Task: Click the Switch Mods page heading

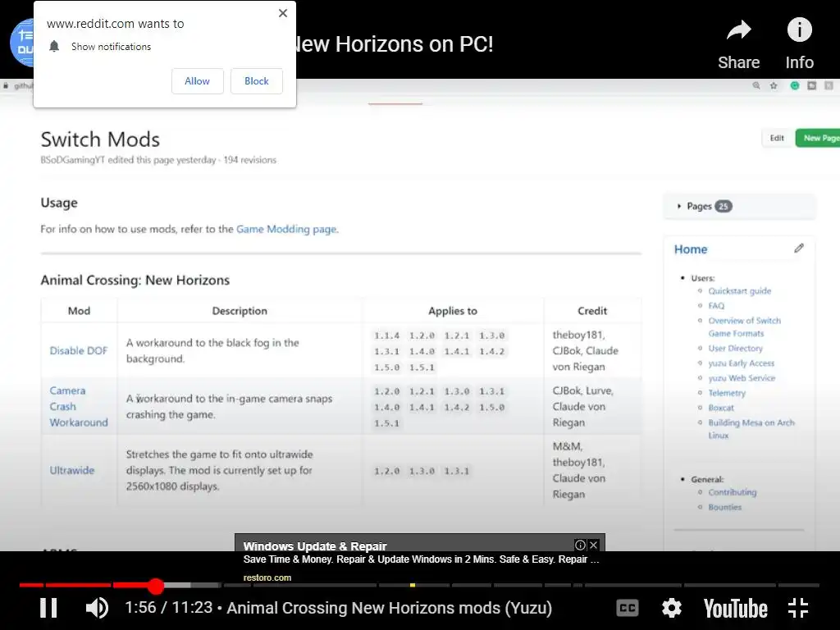Action: pyautogui.click(x=100, y=139)
